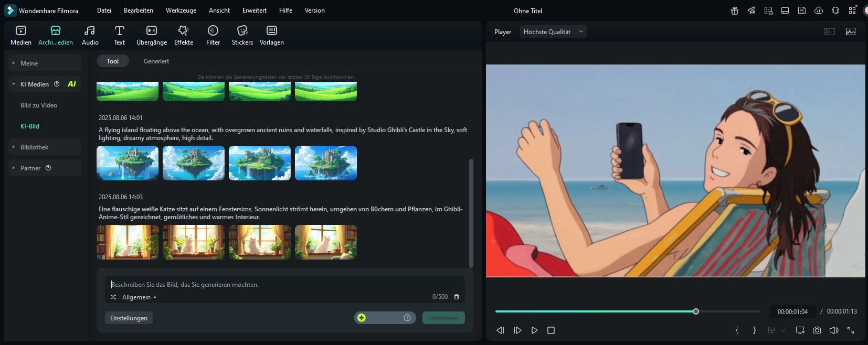The image size is (868, 345).
Task: Open the Einstellungen button
Action: coord(129,318)
